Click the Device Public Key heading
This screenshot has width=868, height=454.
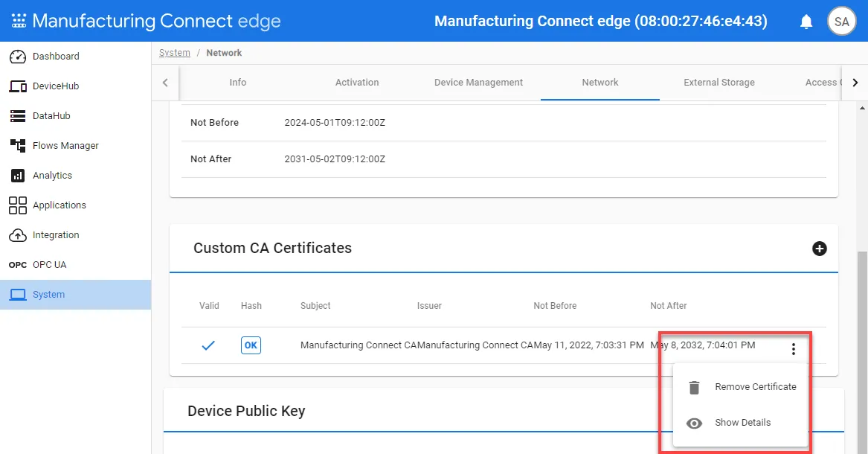[x=246, y=411]
